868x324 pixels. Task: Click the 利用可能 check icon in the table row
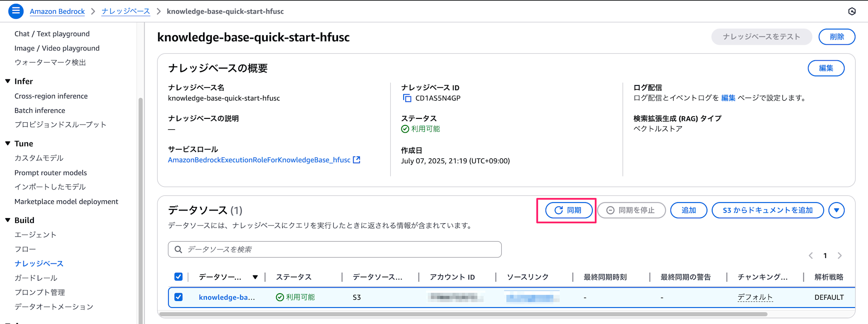280,297
